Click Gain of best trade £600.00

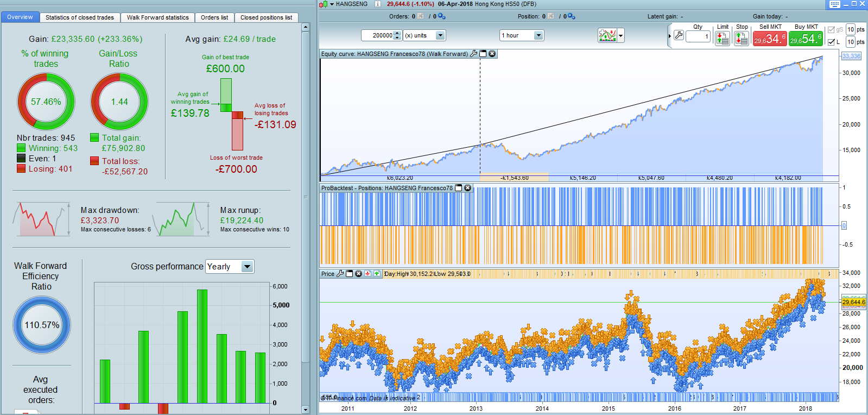225,64
